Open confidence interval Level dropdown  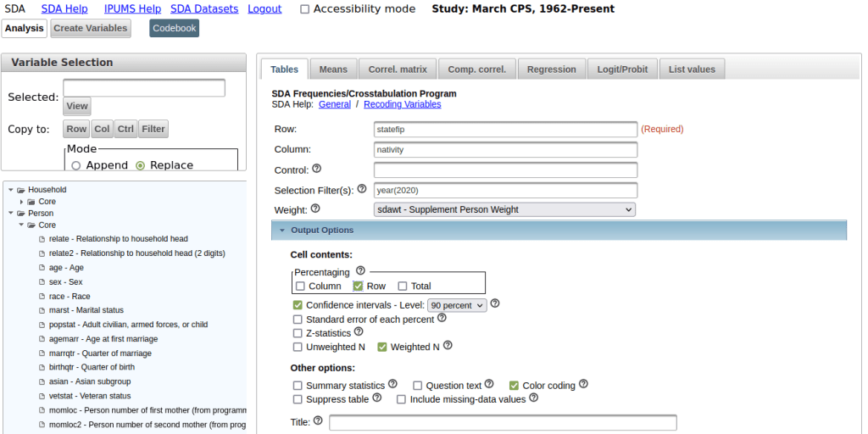pos(457,305)
